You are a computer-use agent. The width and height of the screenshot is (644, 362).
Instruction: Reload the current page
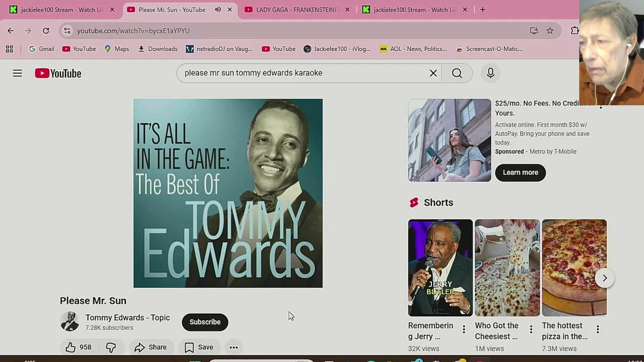[x=46, y=31]
